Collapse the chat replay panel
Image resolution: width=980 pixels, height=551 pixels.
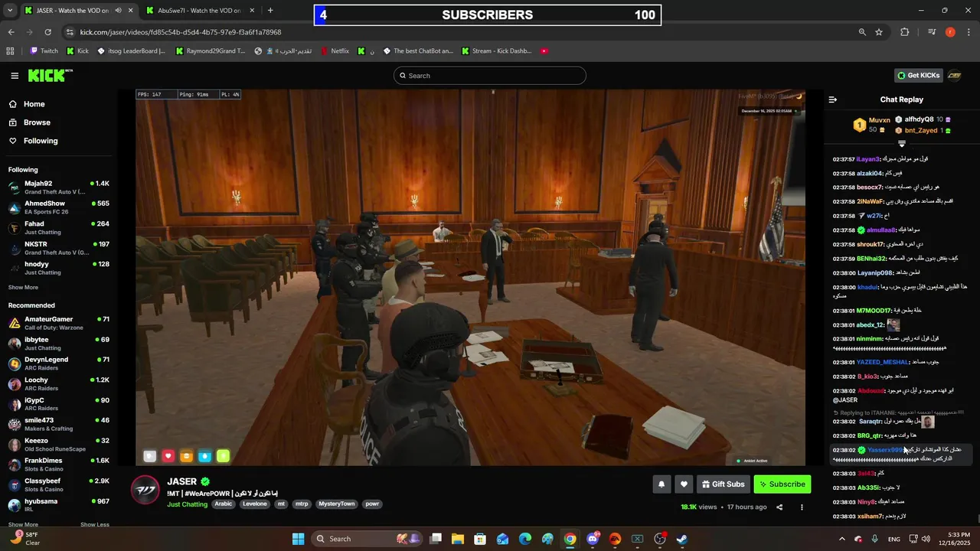click(833, 99)
